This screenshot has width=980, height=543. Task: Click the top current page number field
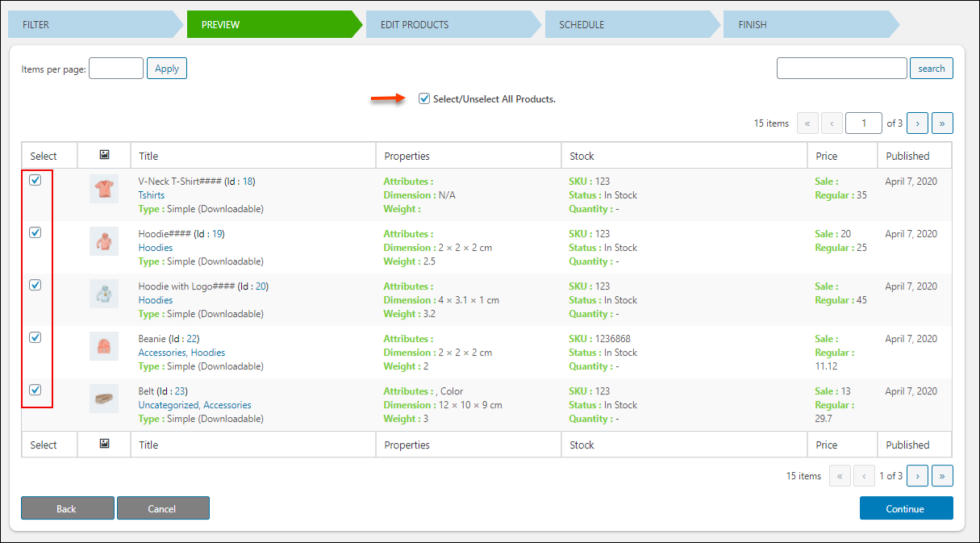coord(865,123)
